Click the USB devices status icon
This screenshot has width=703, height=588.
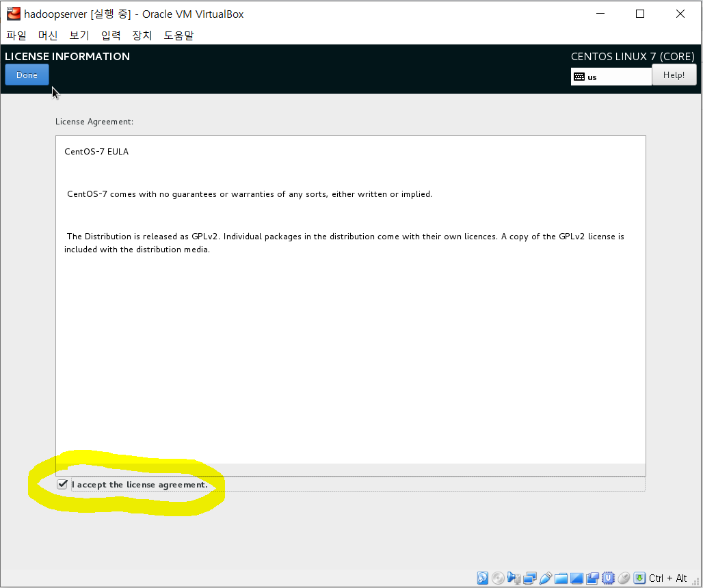pos(545,578)
